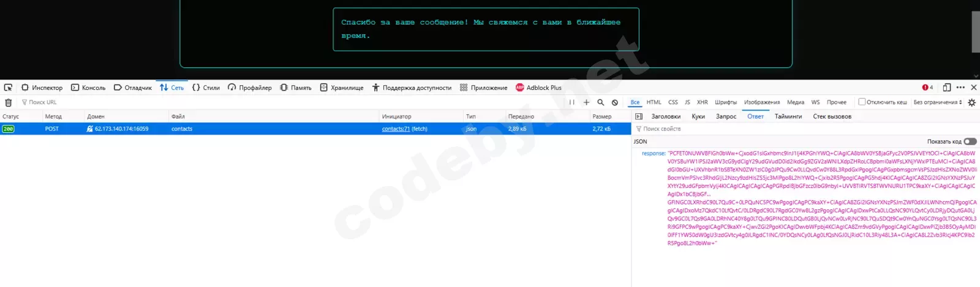The width and height of the screenshot is (980, 287).
Task: Filter requests by JS
Action: [x=687, y=102]
